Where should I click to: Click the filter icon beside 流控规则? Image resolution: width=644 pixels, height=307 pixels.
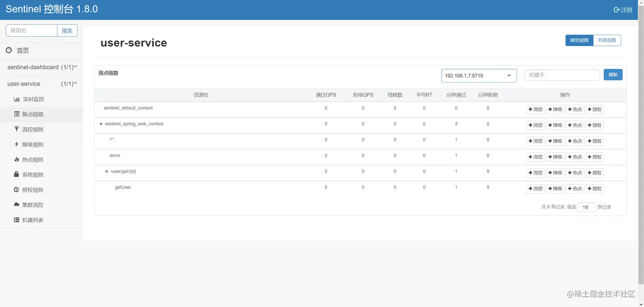coord(17,129)
